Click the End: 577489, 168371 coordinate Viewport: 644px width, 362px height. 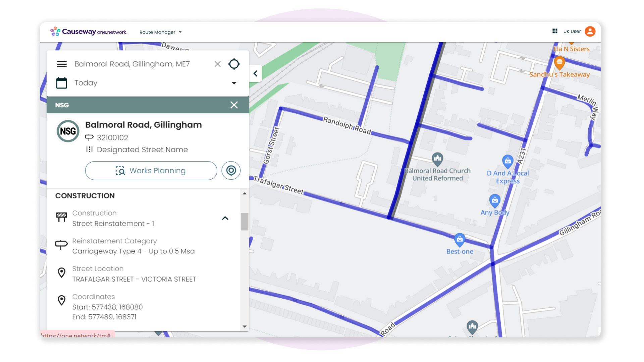tap(104, 317)
